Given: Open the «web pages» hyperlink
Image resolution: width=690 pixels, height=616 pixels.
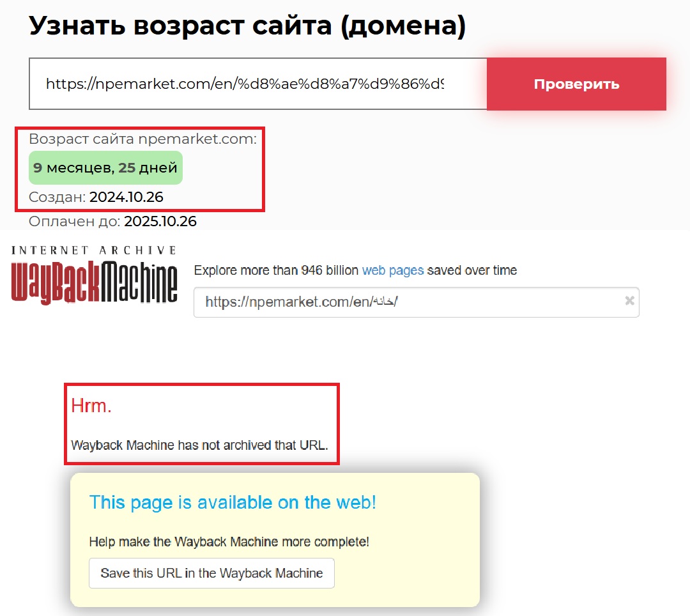Looking at the screenshot, I should tap(392, 270).
